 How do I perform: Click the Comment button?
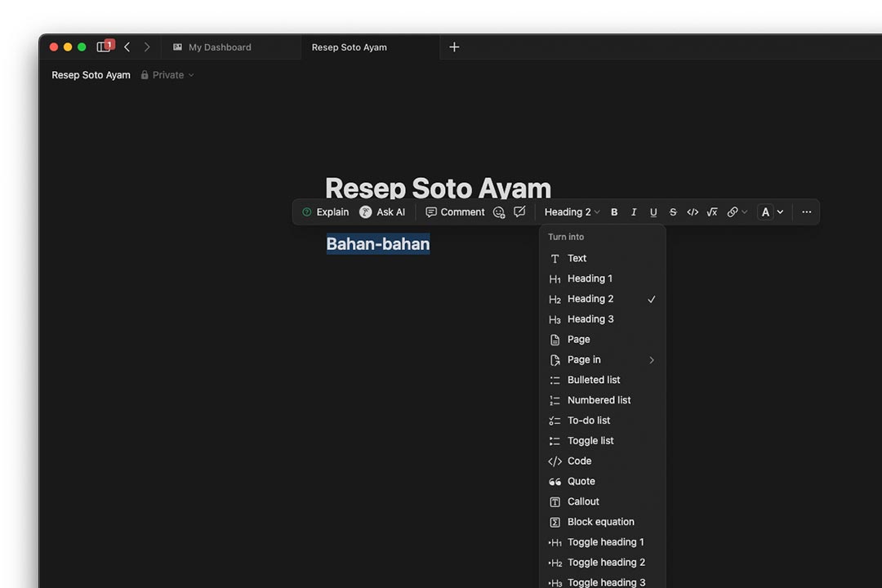[x=455, y=212]
